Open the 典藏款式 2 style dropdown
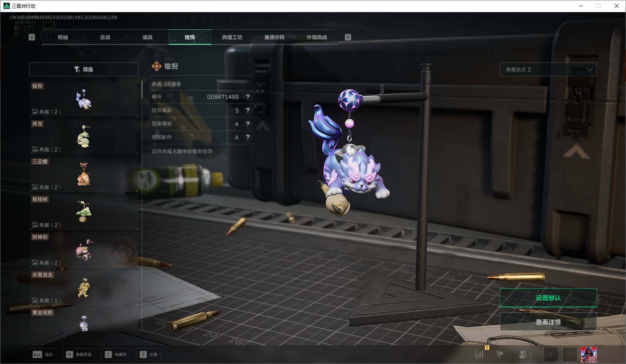626x364 pixels. click(x=547, y=70)
